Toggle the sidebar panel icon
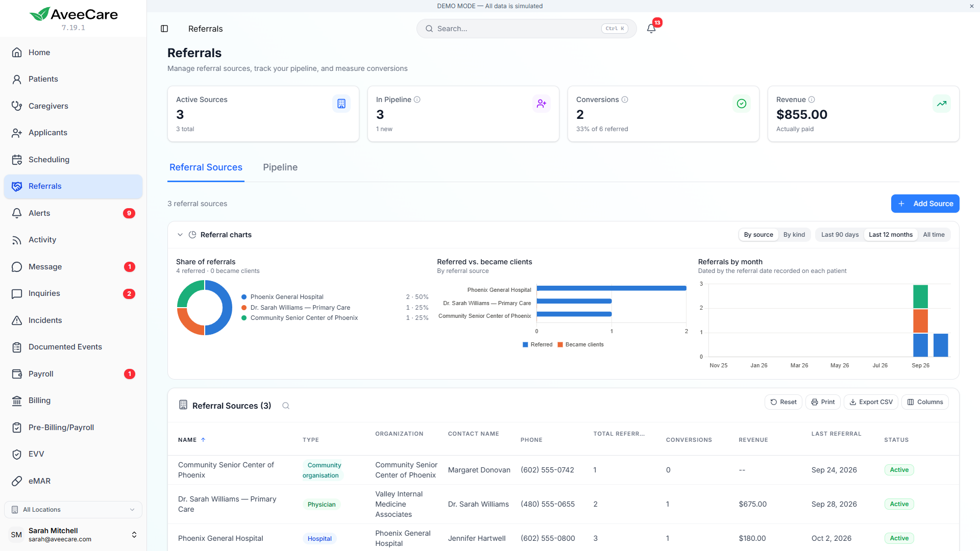 pyautogui.click(x=164, y=29)
